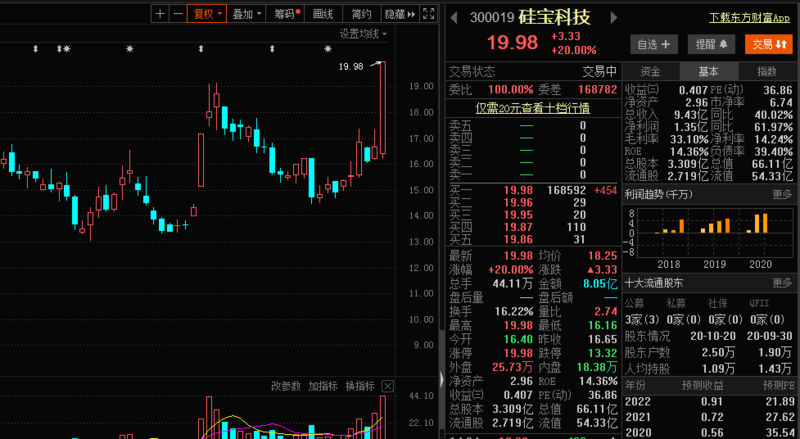Screen dimensions: 800x439
Task: Go to previous stock arrow
Action: click(453, 18)
